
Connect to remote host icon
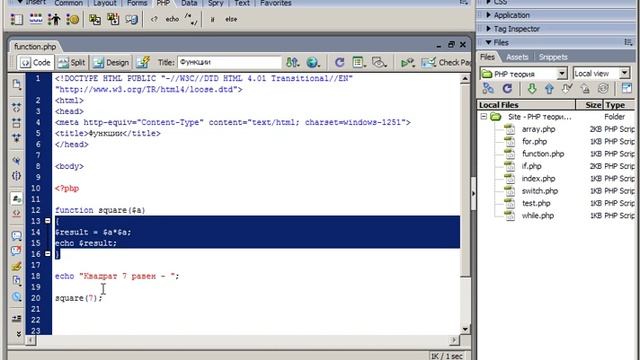pos(488,88)
